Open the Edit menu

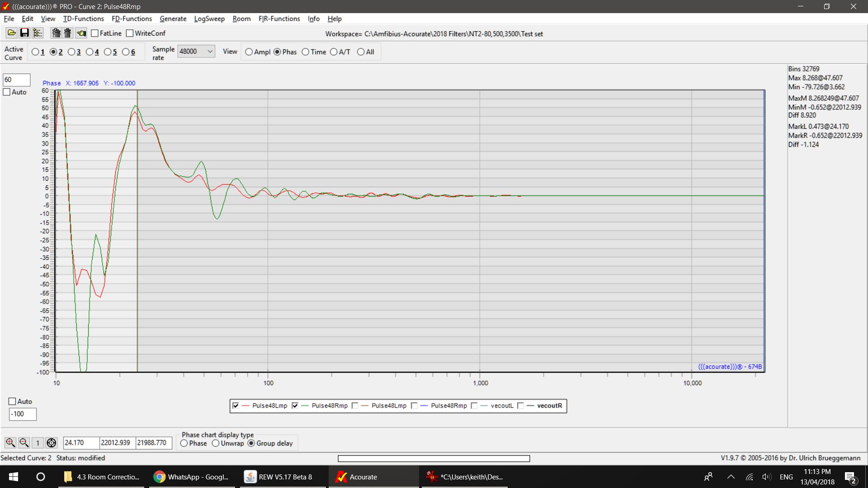pyautogui.click(x=28, y=19)
